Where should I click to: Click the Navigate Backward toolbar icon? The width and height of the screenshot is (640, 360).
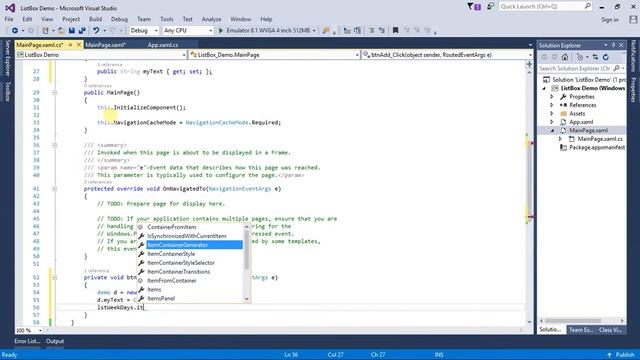tap(15, 31)
